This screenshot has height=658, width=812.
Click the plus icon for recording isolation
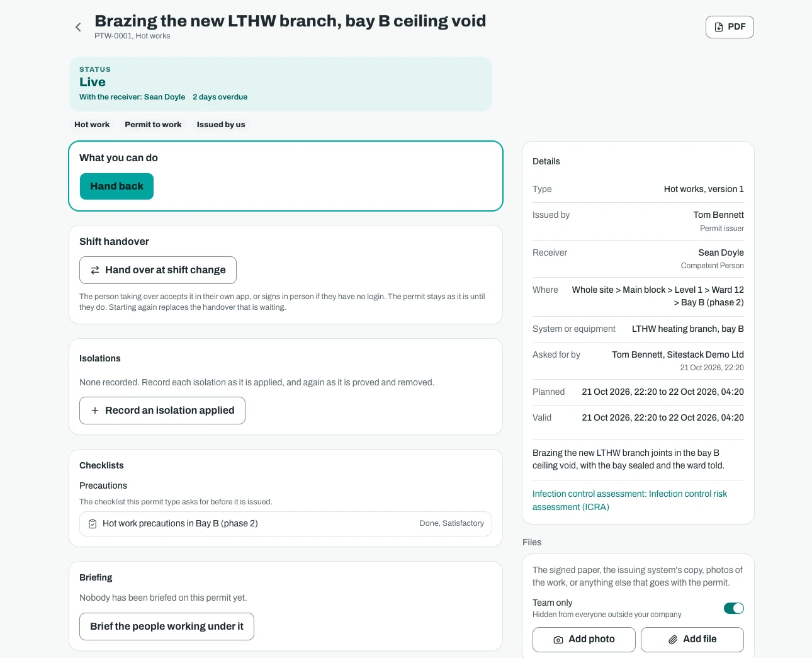95,411
